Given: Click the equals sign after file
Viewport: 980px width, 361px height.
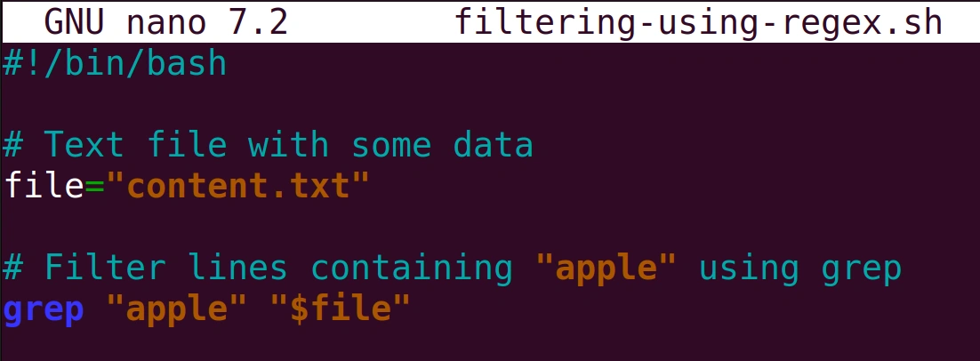Looking at the screenshot, I should [x=93, y=187].
